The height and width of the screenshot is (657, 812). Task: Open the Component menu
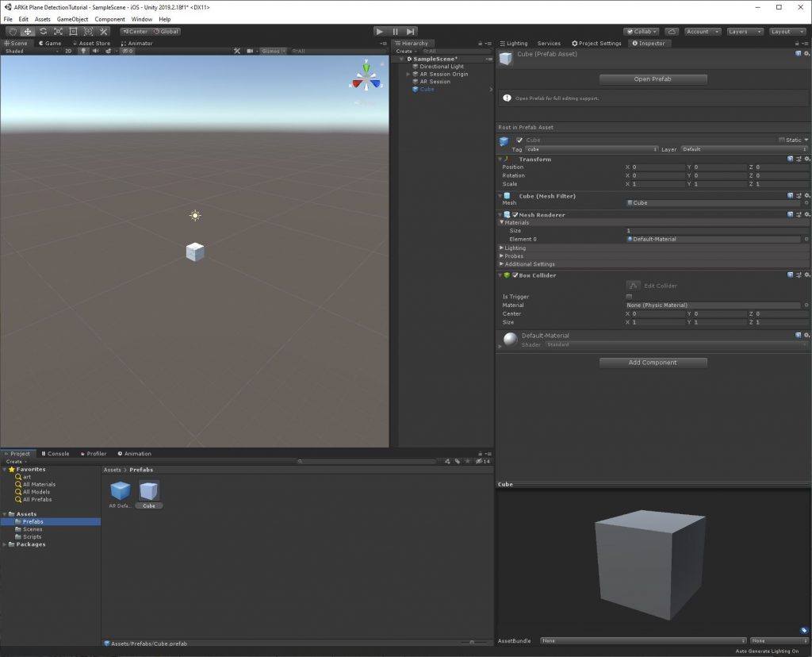pos(109,19)
